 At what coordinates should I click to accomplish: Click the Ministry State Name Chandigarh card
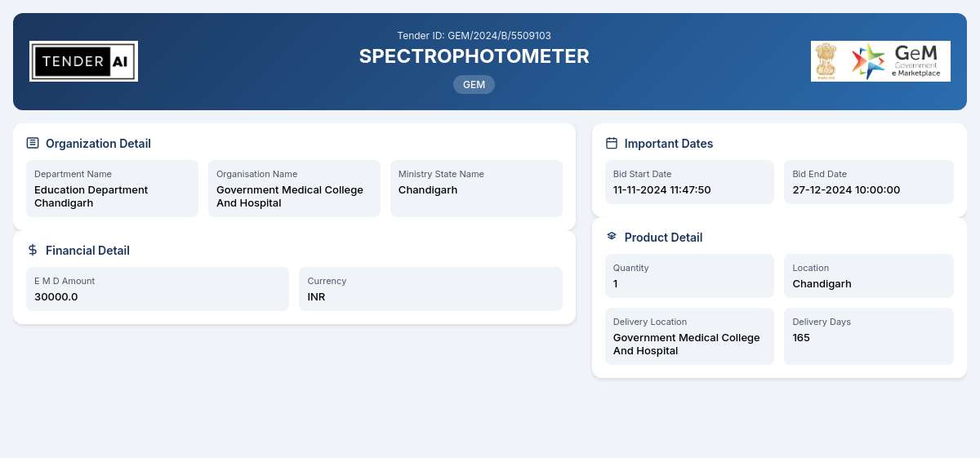pyautogui.click(x=476, y=189)
